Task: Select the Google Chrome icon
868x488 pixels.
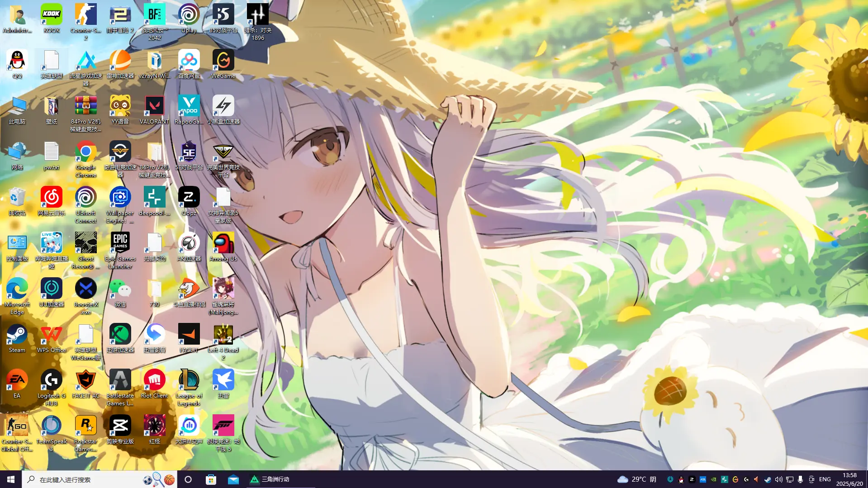Action: point(86,159)
